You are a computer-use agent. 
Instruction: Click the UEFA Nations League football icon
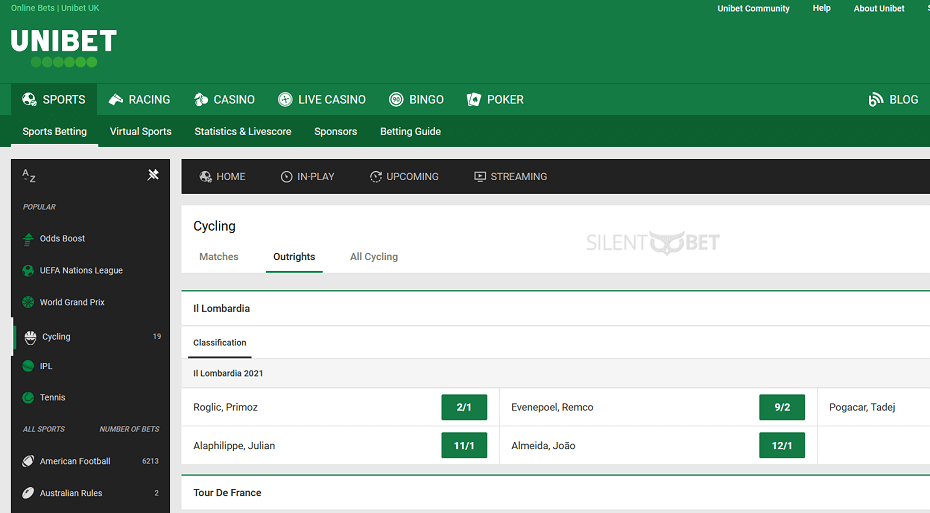pyautogui.click(x=28, y=270)
